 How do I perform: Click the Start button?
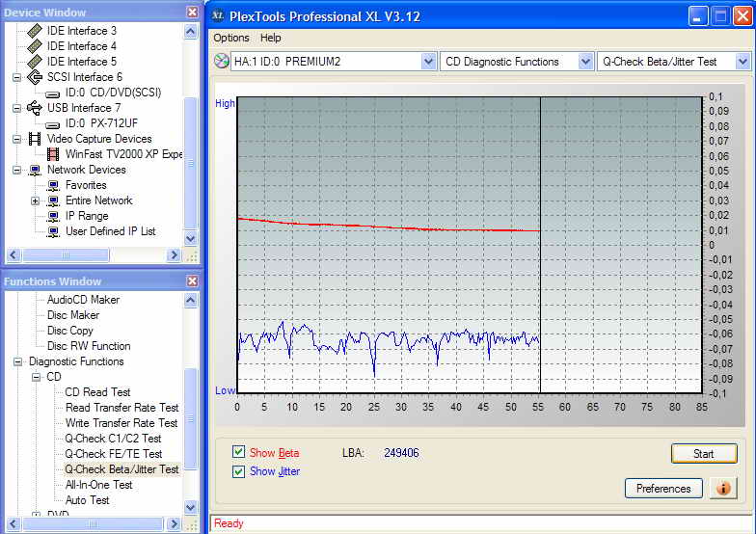(704, 453)
